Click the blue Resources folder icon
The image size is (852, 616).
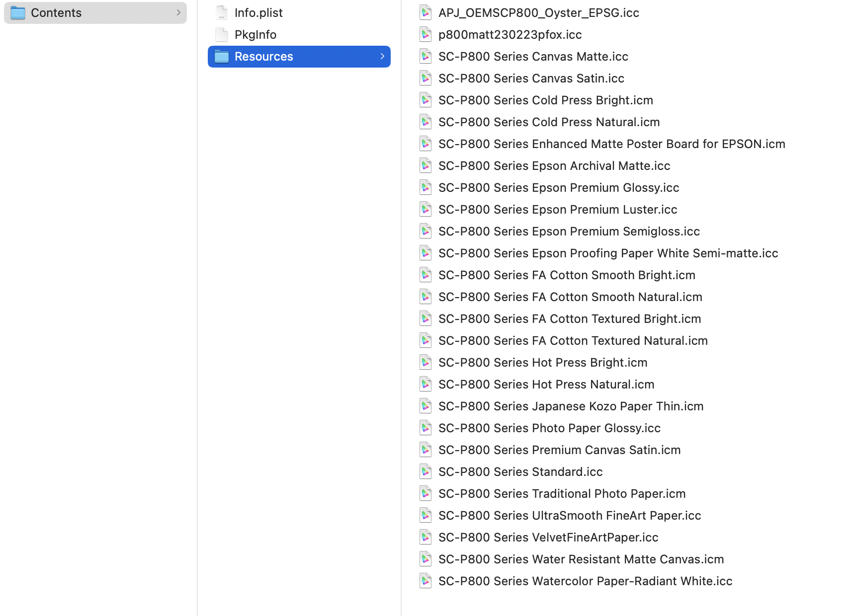(221, 56)
